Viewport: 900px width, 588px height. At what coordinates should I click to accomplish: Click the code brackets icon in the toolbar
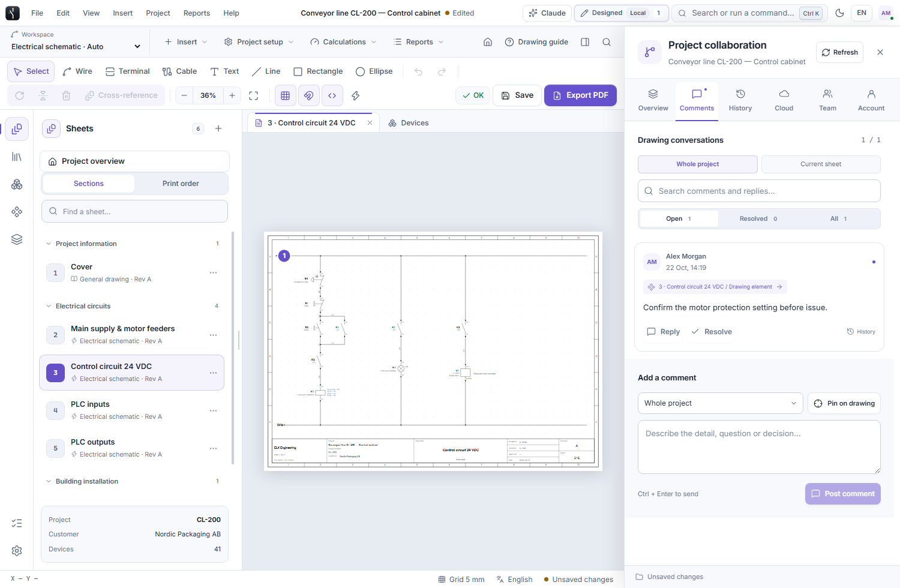(332, 95)
